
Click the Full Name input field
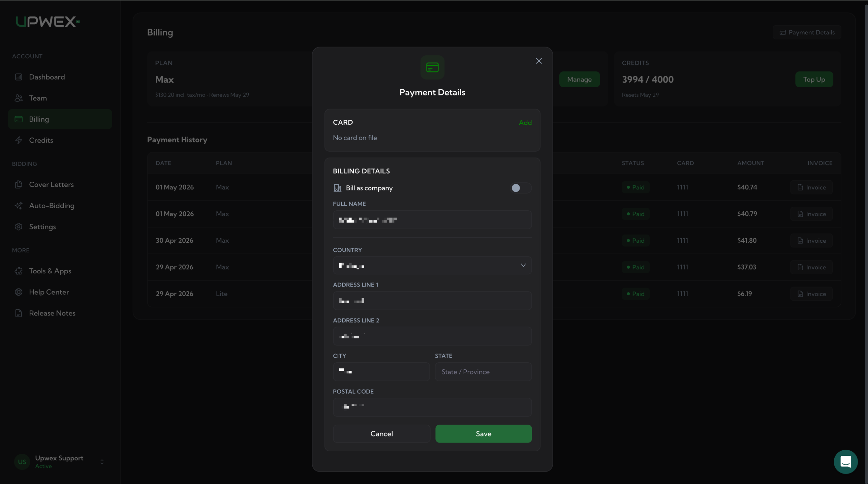click(x=432, y=220)
